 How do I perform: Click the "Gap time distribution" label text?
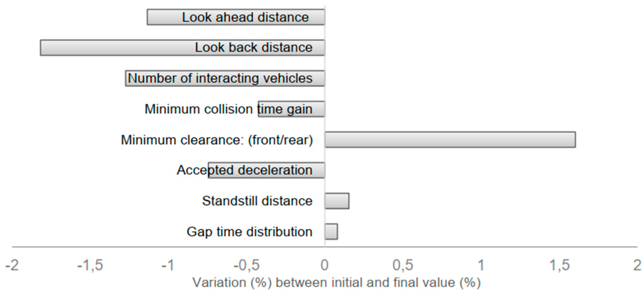tap(249, 232)
